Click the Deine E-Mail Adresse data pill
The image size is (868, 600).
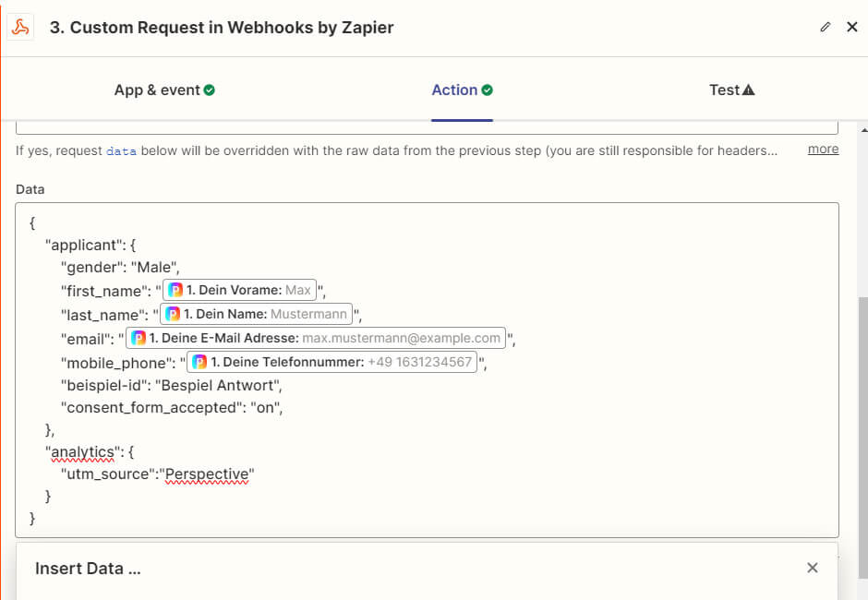316,339
